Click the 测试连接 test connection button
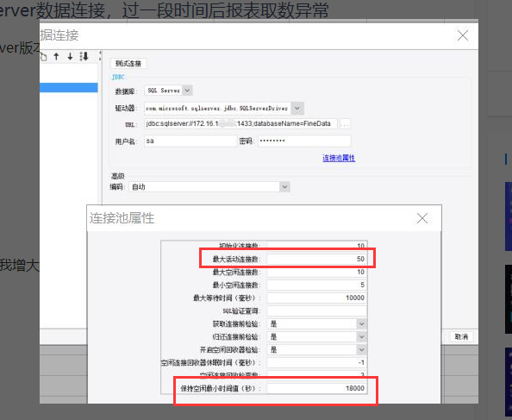This screenshot has width=512, height=420. pos(128,63)
